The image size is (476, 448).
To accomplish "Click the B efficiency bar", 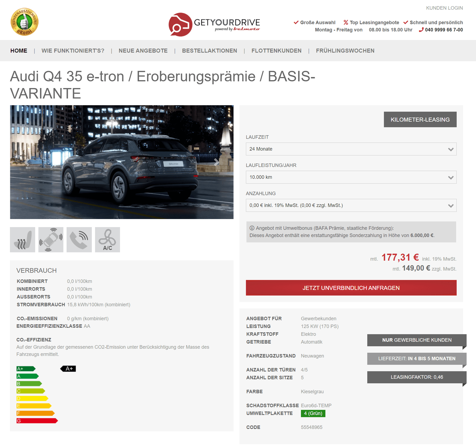I will pyautogui.click(x=29, y=384).
